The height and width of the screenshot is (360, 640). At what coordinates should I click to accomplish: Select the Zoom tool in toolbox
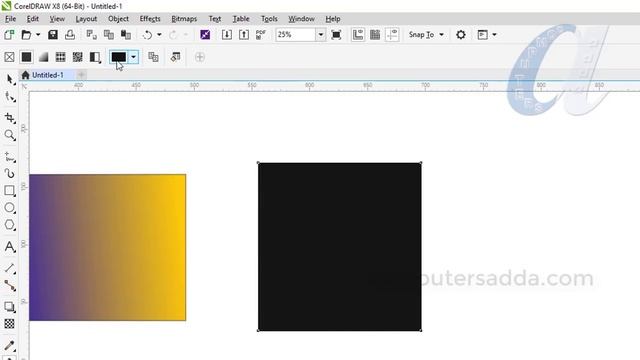[x=10, y=135]
